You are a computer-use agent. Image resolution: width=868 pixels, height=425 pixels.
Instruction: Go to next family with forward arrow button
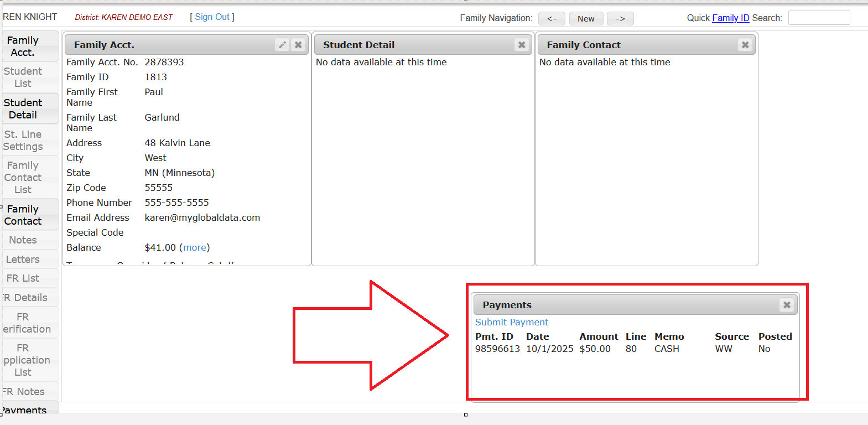[620, 19]
